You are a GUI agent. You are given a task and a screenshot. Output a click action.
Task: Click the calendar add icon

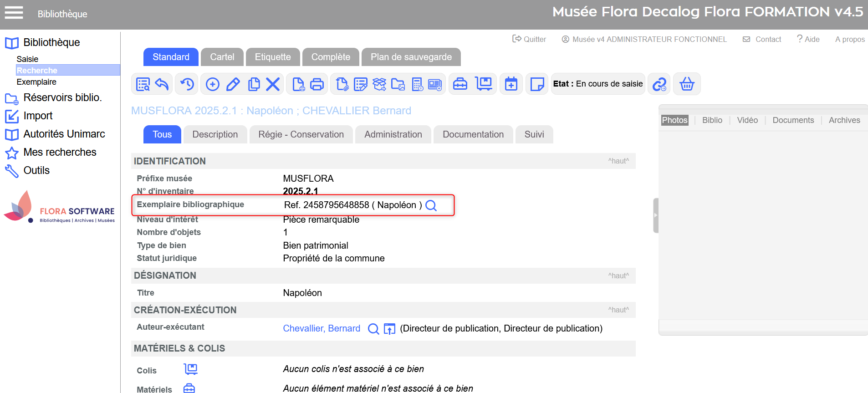tap(511, 84)
